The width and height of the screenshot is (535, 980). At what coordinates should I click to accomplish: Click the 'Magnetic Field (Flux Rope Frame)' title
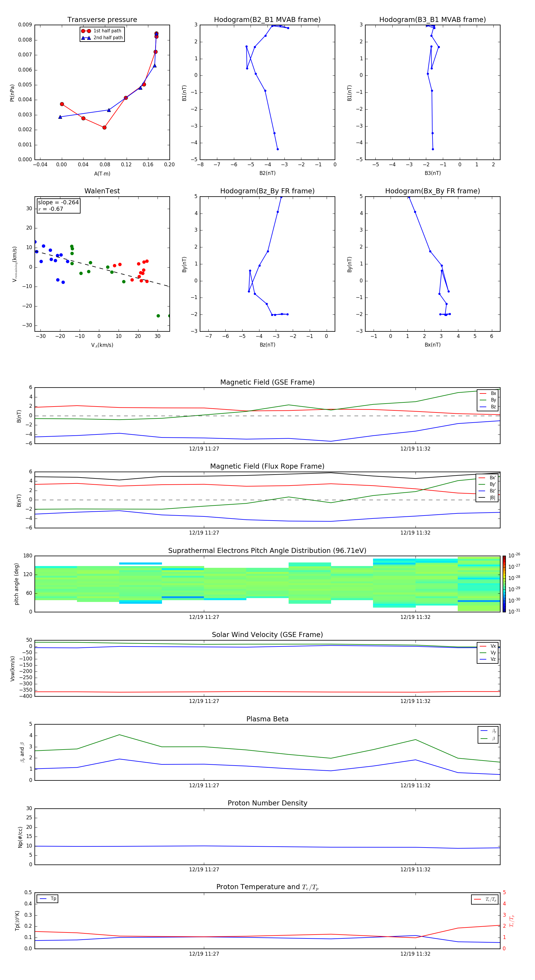tap(267, 467)
